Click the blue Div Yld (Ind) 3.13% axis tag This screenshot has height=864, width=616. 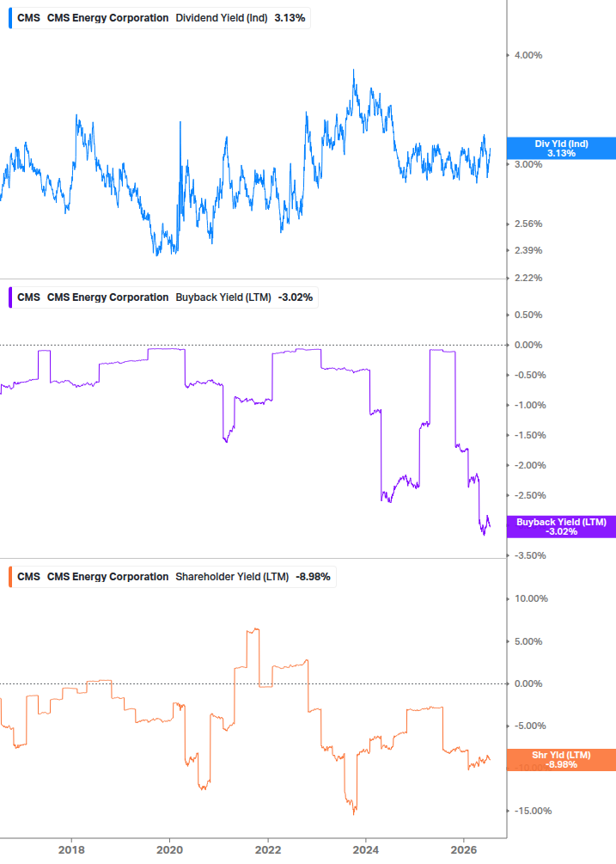pos(561,148)
